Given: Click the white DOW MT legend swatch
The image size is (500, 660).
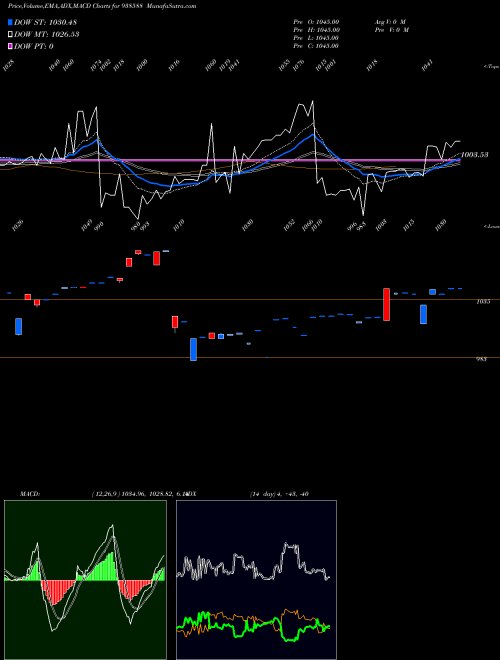Looking at the screenshot, I should point(10,34).
